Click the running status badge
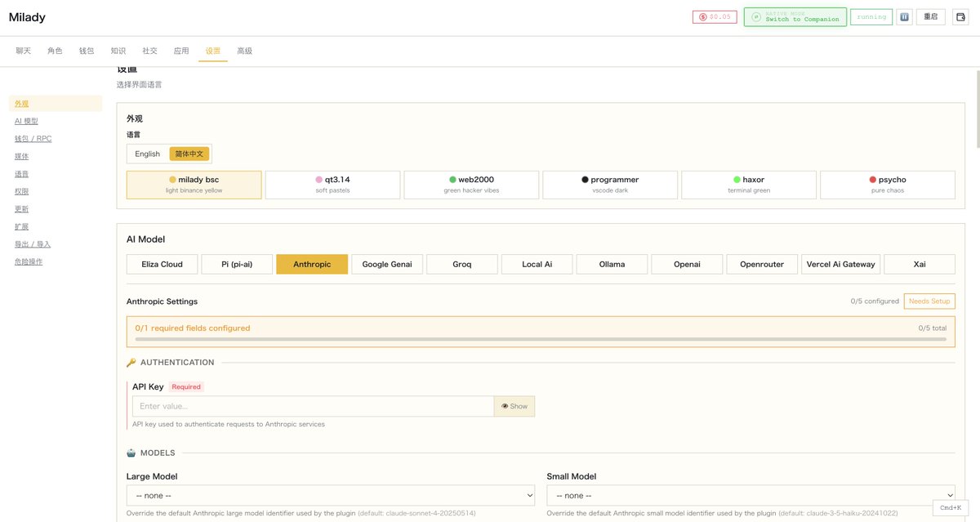This screenshot has width=980, height=522. click(x=871, y=16)
